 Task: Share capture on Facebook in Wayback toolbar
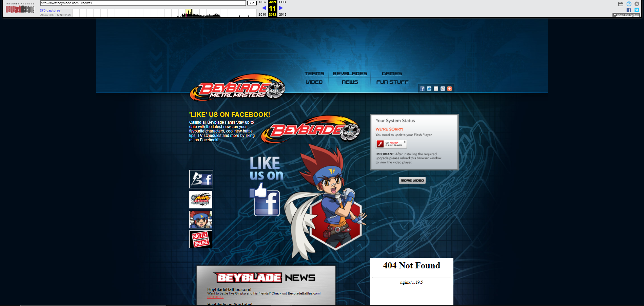click(x=629, y=10)
